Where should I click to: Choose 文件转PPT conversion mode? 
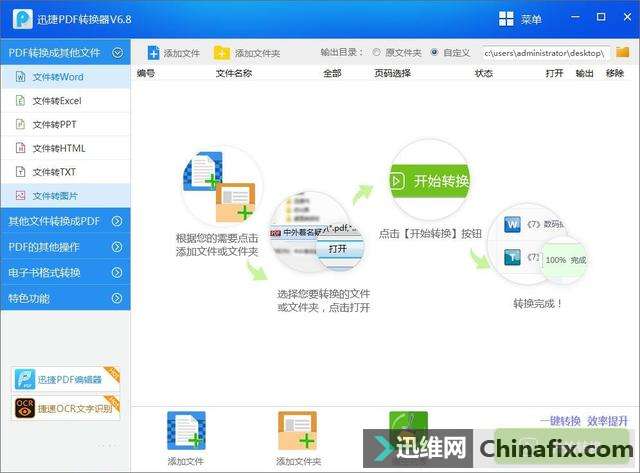65,124
